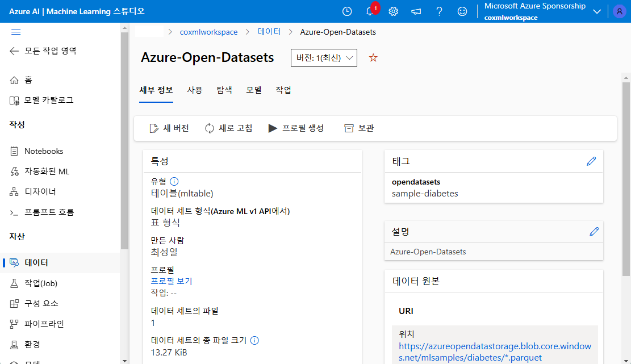Switch to the 탐색 tab

coord(224,90)
